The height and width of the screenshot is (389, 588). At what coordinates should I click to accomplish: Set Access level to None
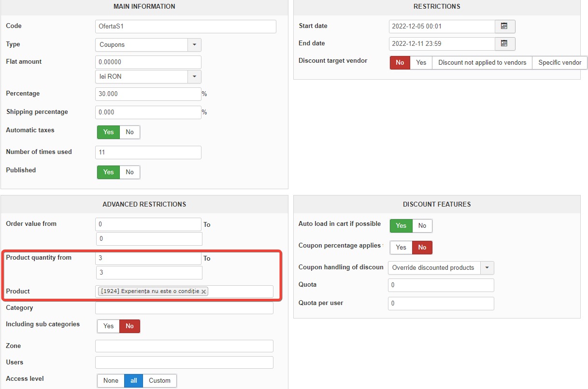click(111, 381)
